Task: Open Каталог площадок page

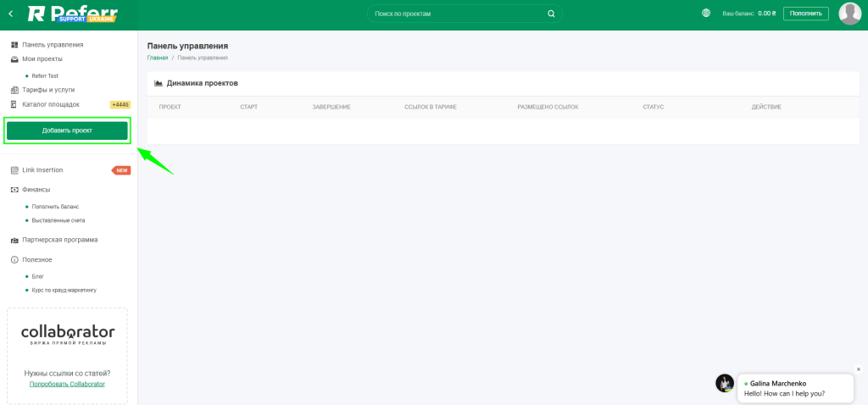Action: pos(51,104)
